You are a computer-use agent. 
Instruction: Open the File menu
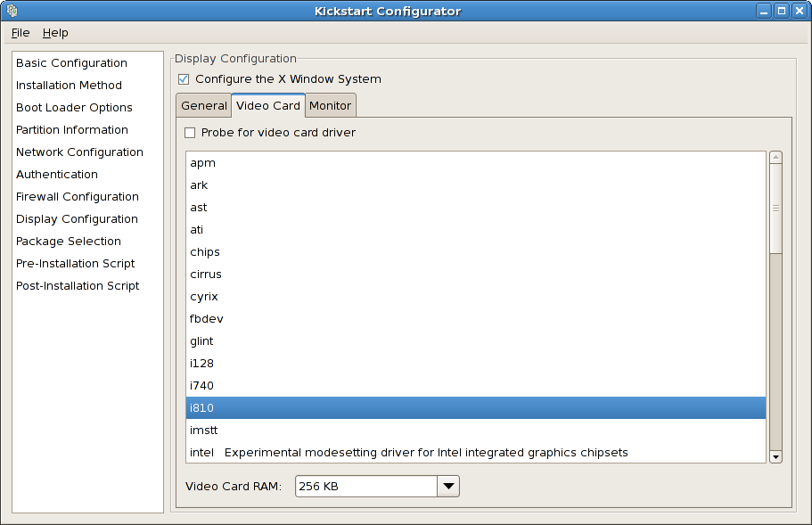[20, 32]
